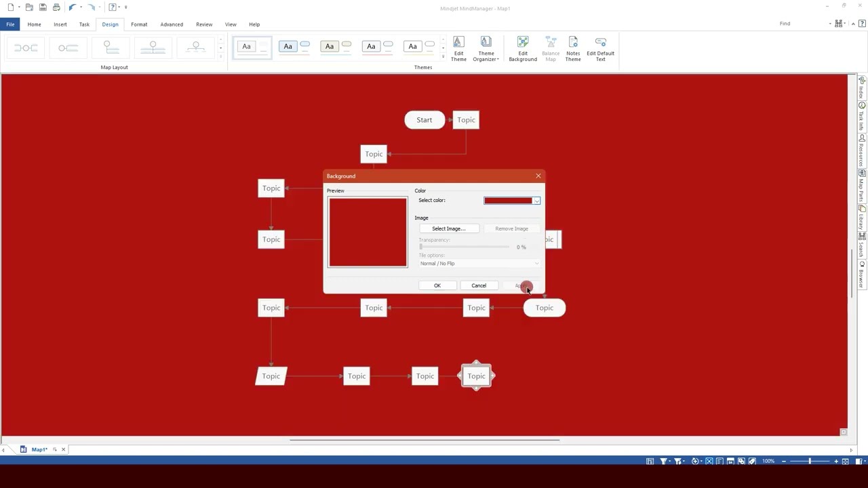Viewport: 868px width, 488px height.
Task: Click the Undo arrow icon
Action: click(x=71, y=7)
